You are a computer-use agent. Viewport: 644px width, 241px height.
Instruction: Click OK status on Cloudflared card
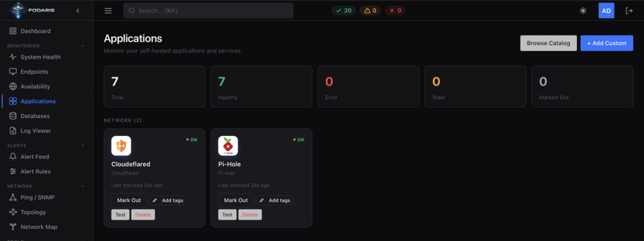192,140
